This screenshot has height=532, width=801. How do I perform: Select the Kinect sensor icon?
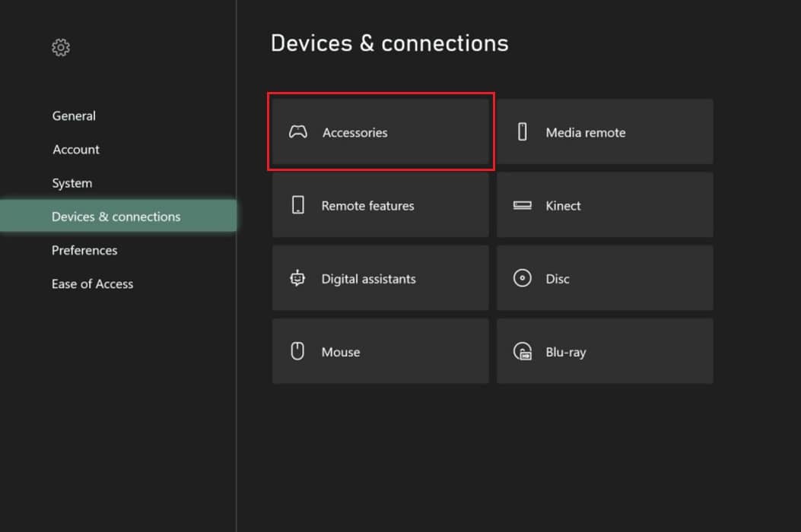click(x=523, y=205)
